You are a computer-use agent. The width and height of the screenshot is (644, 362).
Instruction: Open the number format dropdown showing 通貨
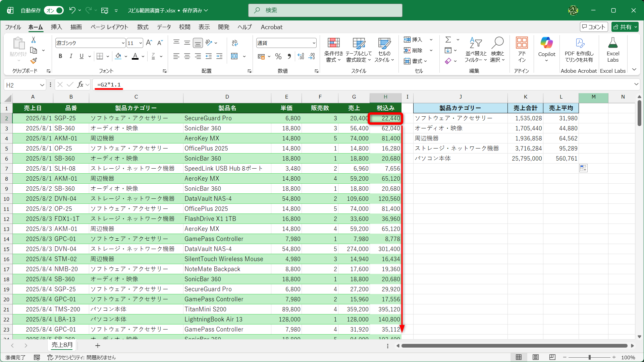point(314,43)
